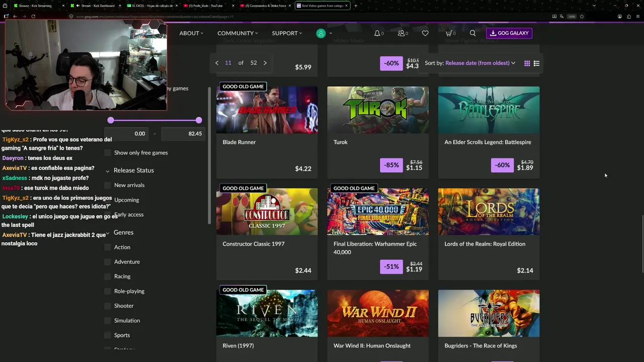Tick the Shooter genre checkbox
644x362 pixels.
(108, 306)
